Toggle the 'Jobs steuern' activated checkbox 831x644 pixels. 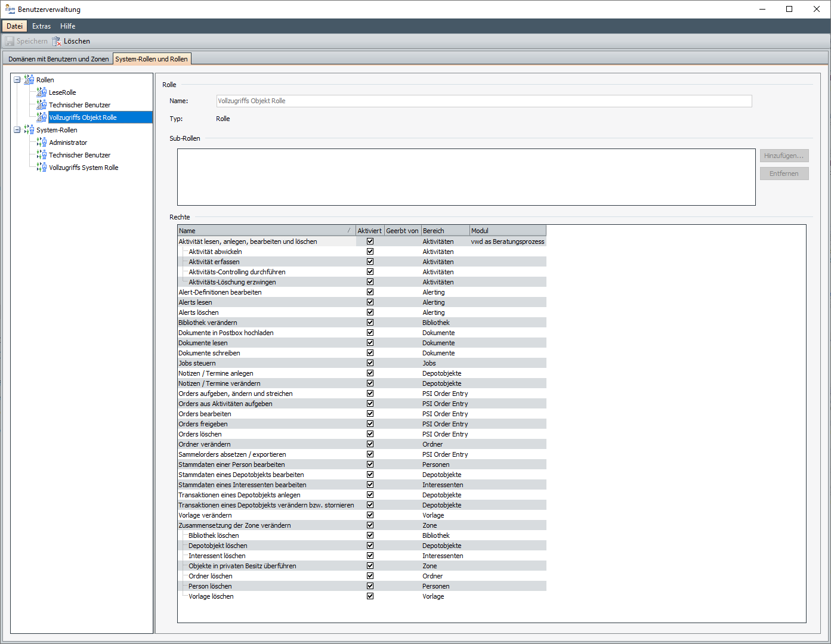(x=370, y=363)
